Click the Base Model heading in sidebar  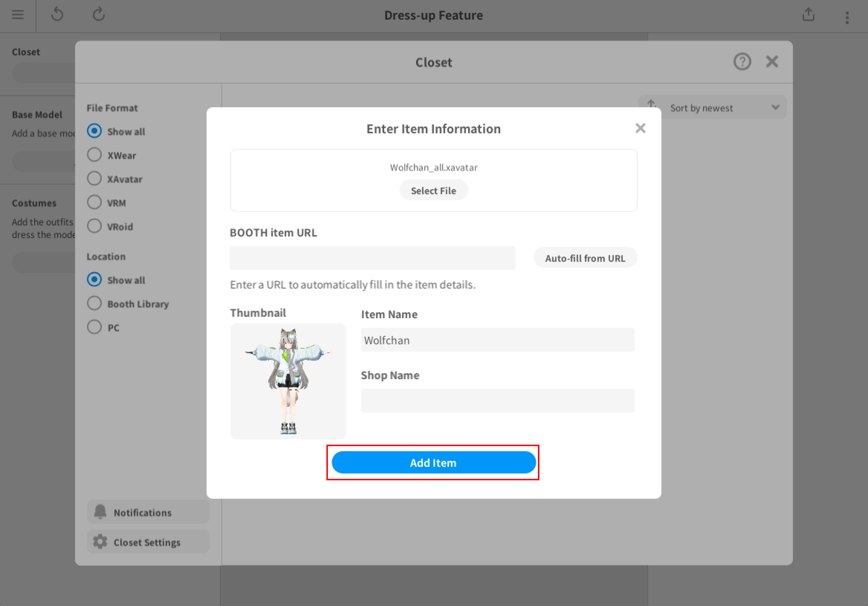37,114
